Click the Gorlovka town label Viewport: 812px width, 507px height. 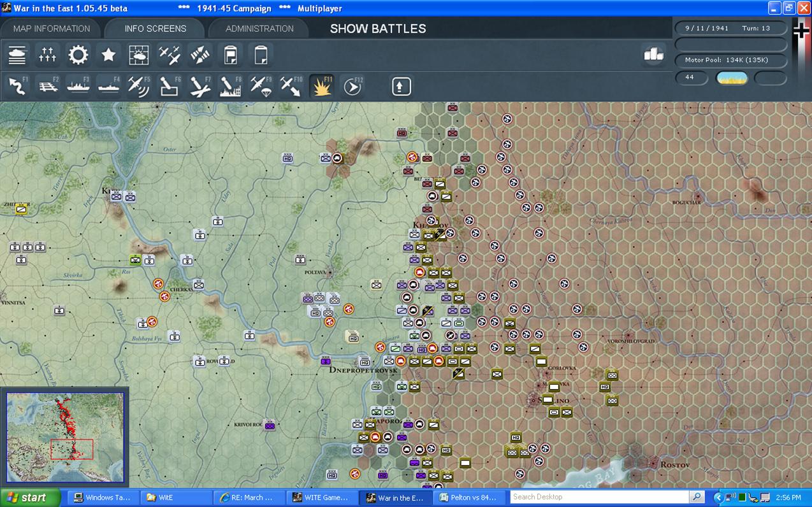563,368
